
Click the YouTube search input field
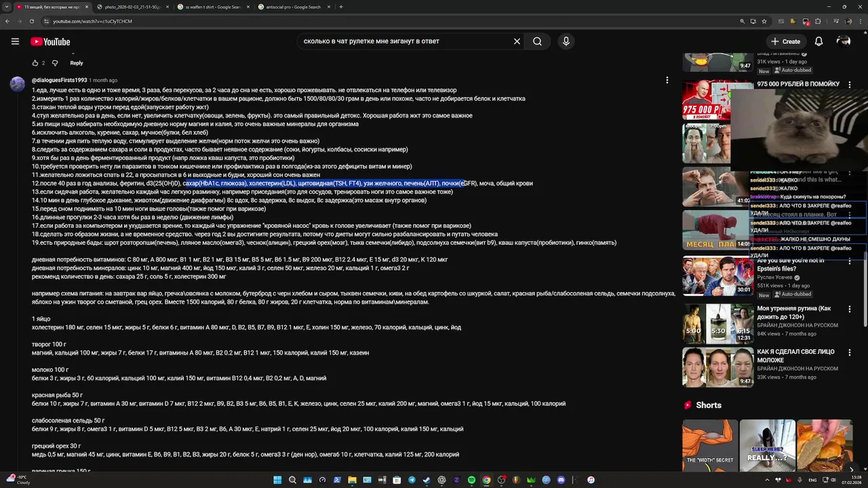[x=406, y=41]
